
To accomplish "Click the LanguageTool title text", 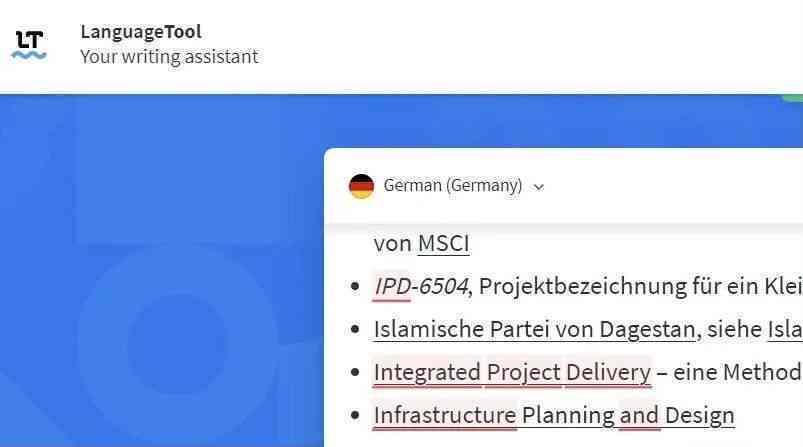I will [x=141, y=32].
